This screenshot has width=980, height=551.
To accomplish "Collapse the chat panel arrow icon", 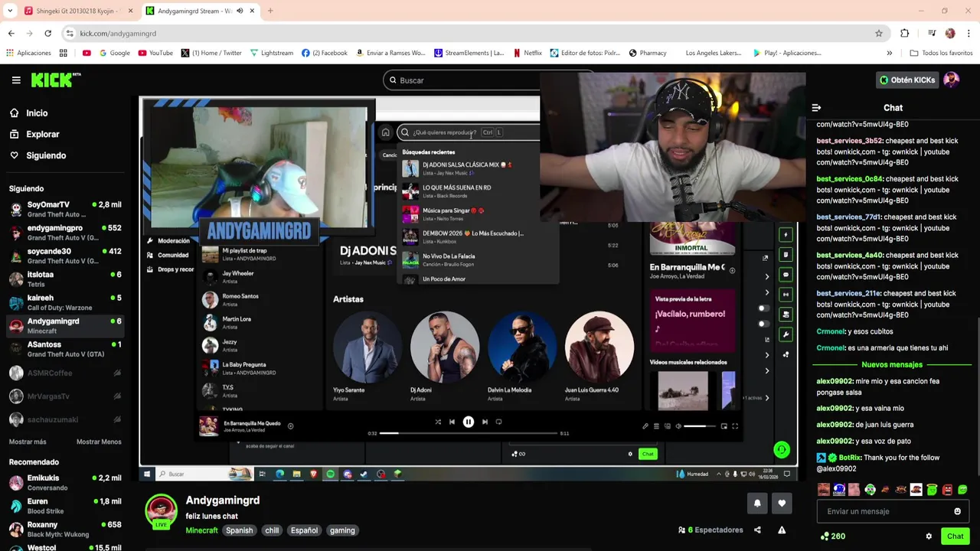I will pos(816,108).
